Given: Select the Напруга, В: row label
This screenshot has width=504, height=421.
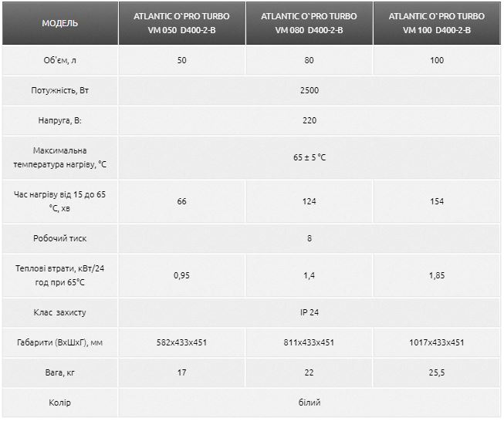Looking at the screenshot, I should (59, 120).
